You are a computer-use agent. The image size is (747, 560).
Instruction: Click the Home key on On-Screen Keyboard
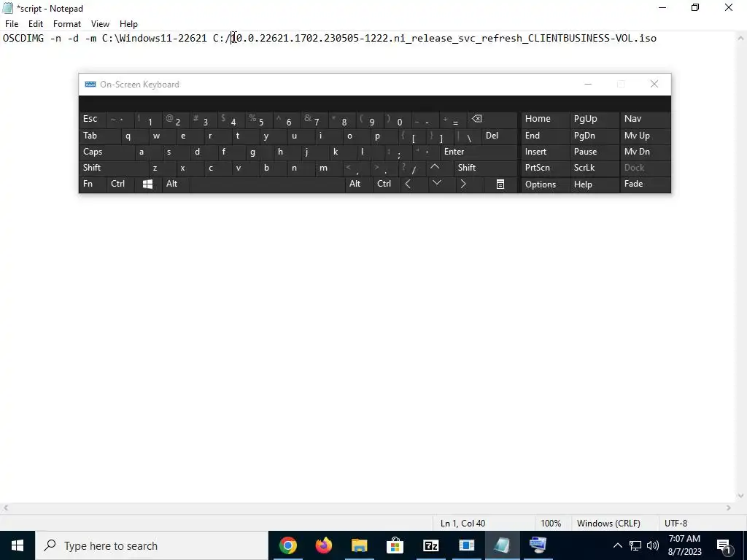(x=544, y=119)
